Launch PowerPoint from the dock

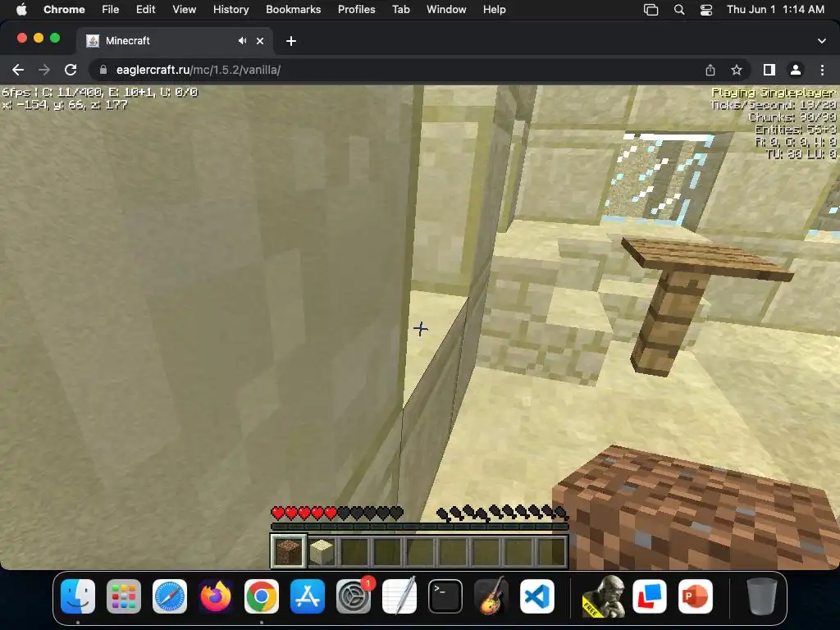(x=696, y=596)
